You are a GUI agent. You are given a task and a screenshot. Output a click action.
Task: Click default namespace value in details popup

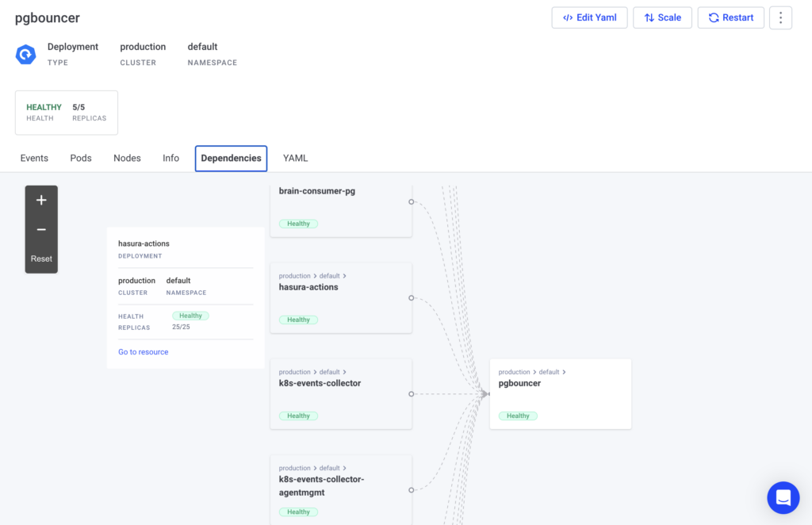click(x=178, y=281)
